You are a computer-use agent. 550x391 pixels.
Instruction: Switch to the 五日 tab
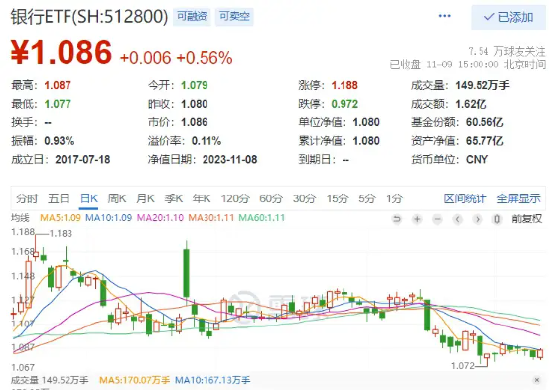[x=59, y=198]
